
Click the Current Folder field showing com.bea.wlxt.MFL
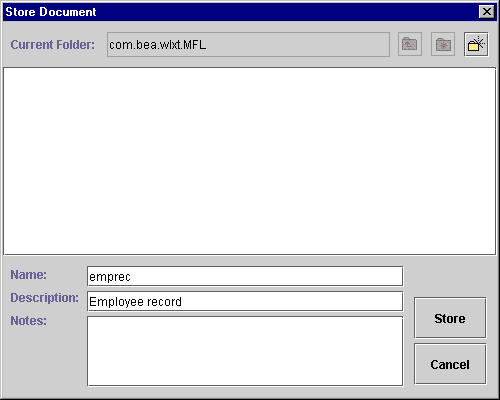coord(248,44)
